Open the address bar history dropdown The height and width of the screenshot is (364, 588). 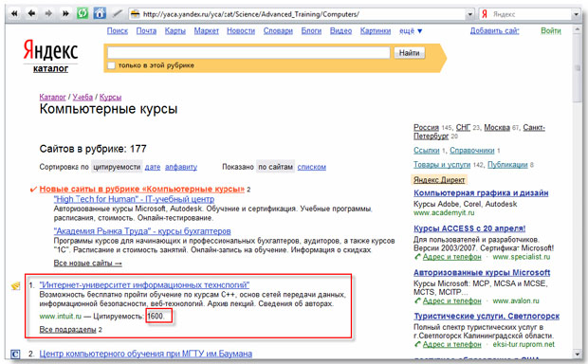coord(469,14)
